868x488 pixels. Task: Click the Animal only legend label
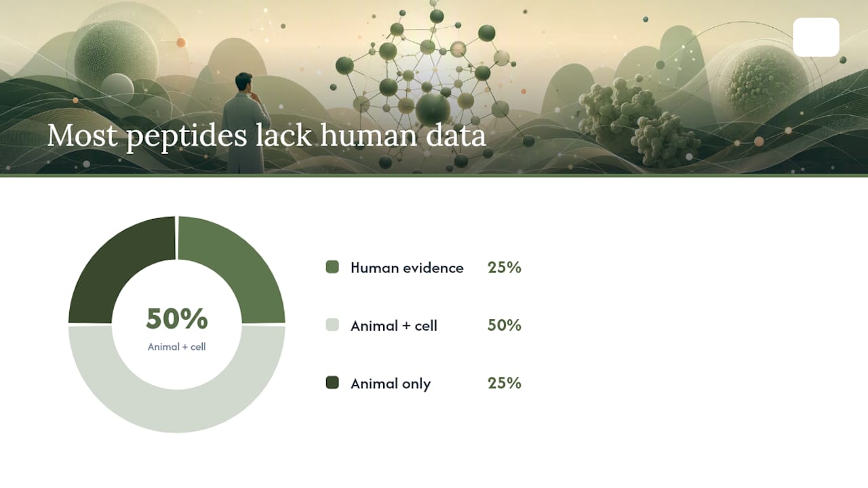click(x=391, y=384)
